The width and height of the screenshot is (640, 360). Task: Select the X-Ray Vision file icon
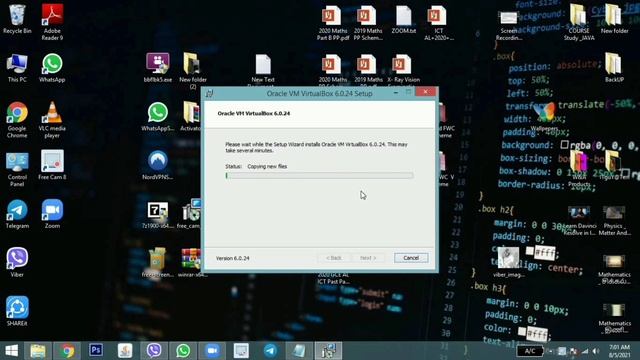[403, 69]
